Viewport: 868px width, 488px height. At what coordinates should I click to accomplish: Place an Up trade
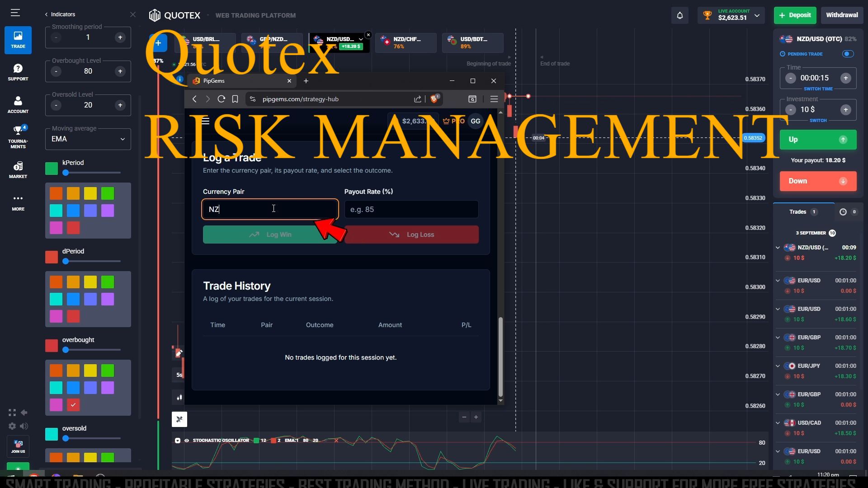[x=818, y=140]
